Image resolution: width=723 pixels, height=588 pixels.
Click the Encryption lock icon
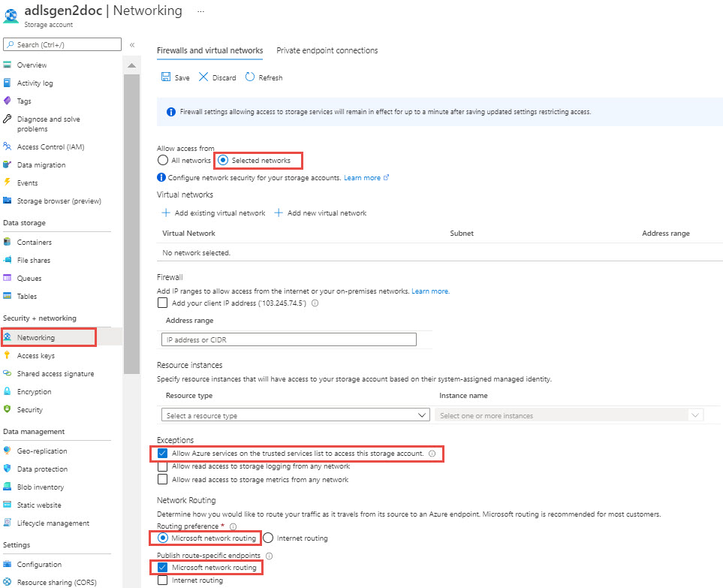(8, 392)
